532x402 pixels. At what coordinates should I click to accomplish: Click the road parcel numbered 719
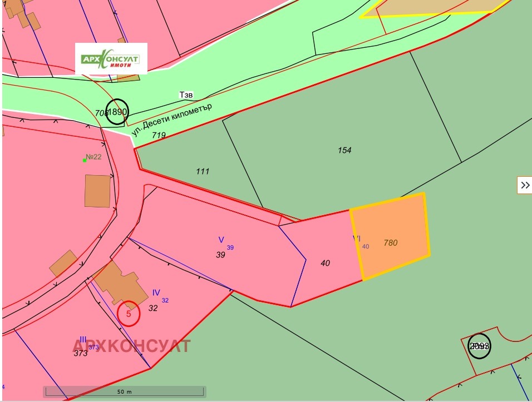159,135
